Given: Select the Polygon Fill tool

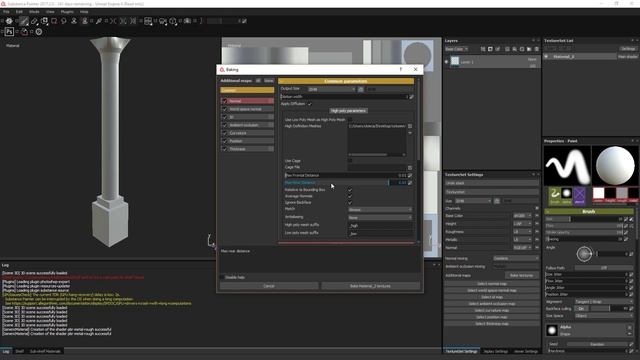Looking at the screenshot, I should pyautogui.click(x=54, y=21).
